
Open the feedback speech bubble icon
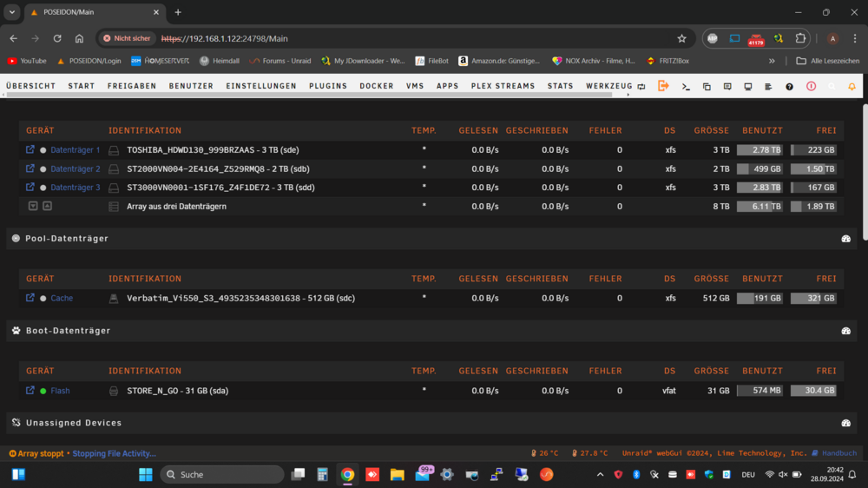click(727, 87)
